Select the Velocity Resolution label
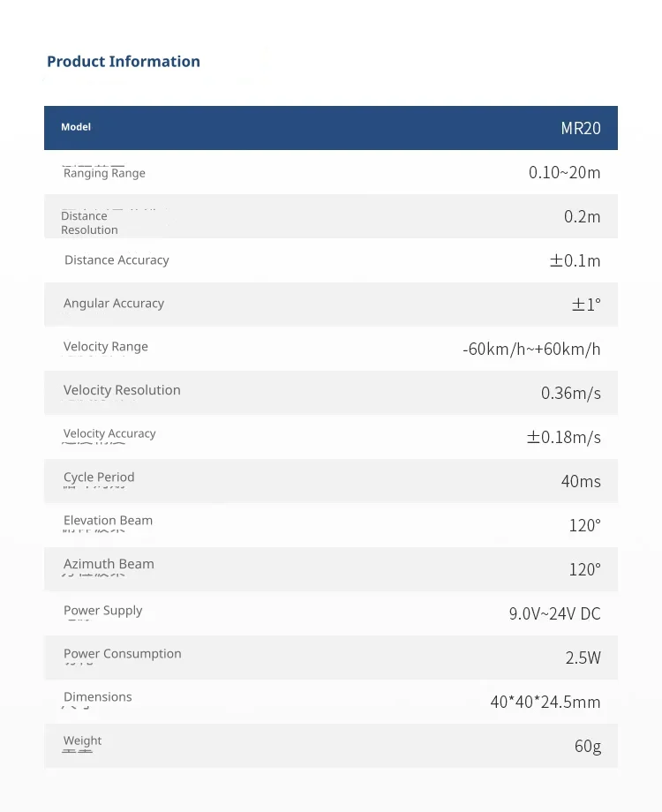662x812 pixels. pos(122,390)
